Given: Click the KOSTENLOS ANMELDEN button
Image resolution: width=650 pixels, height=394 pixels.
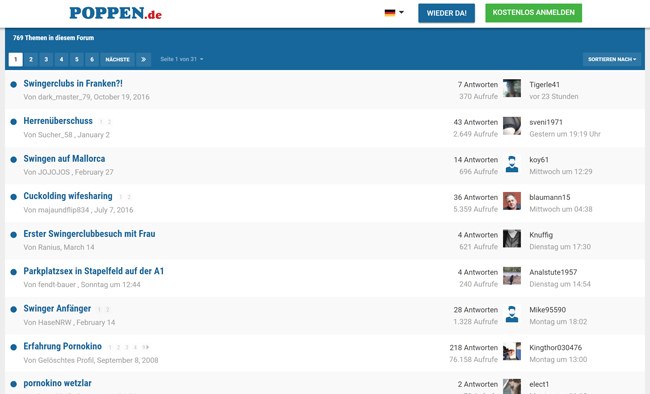Looking at the screenshot, I should pyautogui.click(x=534, y=13).
